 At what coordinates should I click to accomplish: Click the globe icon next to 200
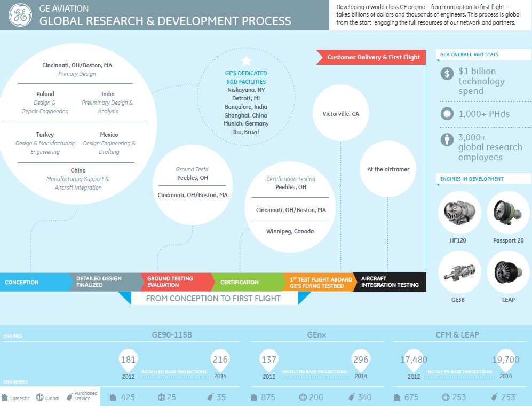pyautogui.click(x=303, y=397)
